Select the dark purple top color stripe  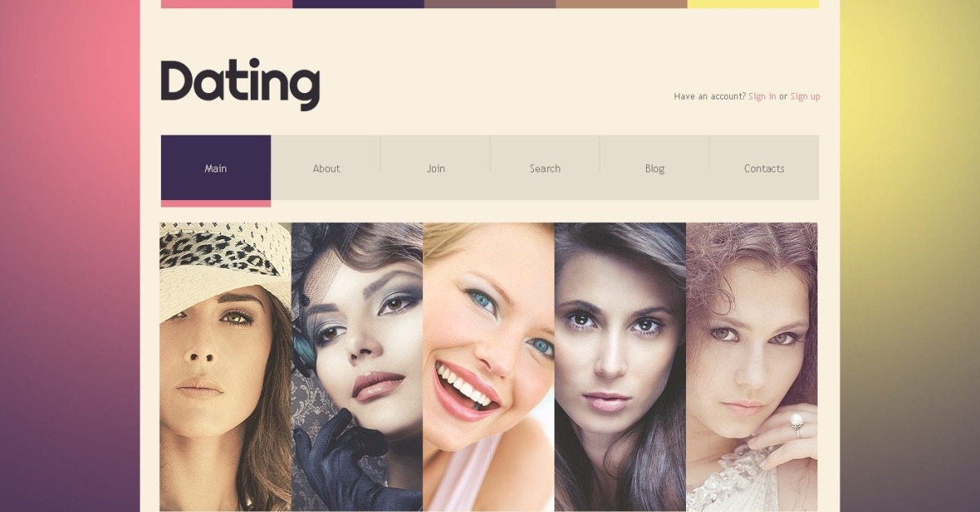click(x=358, y=4)
